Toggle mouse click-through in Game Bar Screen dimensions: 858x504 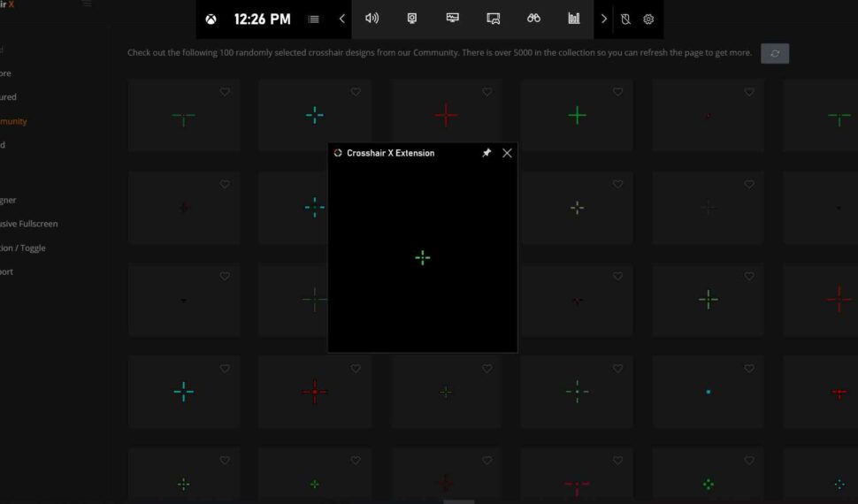point(625,19)
